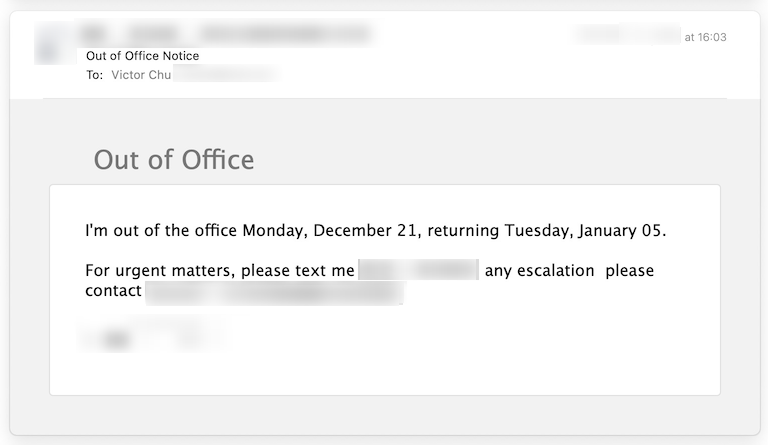Click 'returning Tuesday, January 05' text
Screen dimensions: 768x445
(x=546, y=230)
